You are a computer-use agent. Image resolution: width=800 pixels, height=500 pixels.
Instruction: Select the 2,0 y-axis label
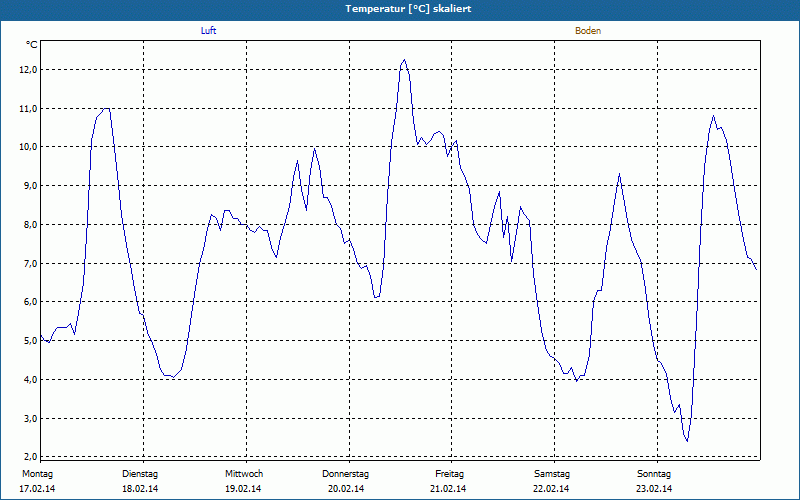(30, 456)
